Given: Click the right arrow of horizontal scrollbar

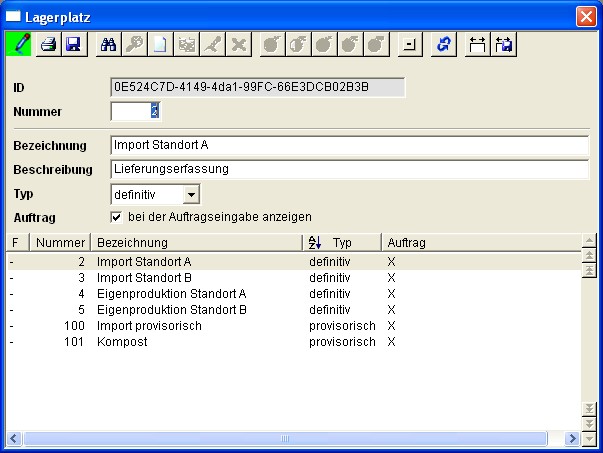Looking at the screenshot, I should coord(572,438).
